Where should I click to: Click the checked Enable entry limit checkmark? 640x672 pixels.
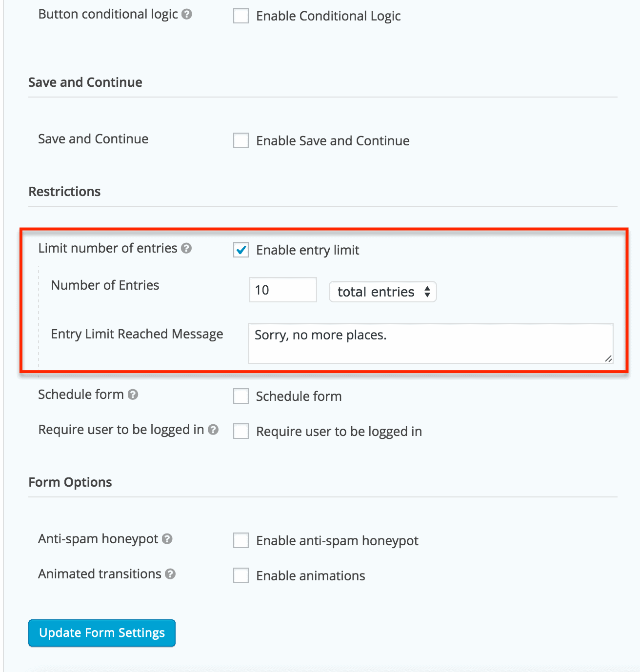(x=240, y=250)
